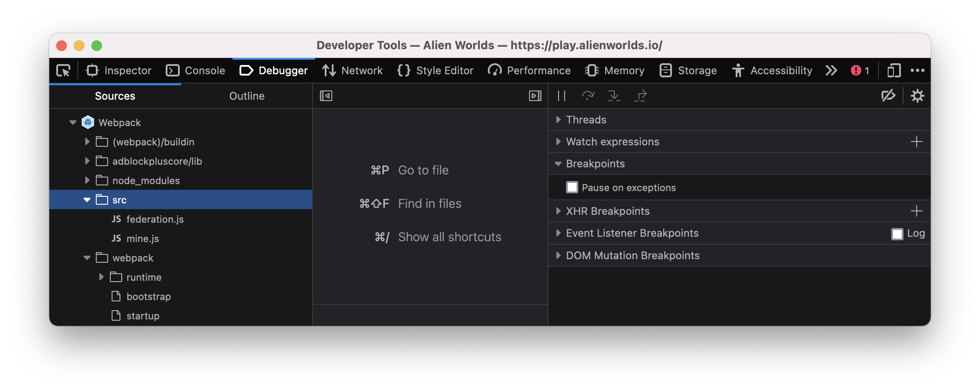
Task: Click the folder icon beside runtime
Action: pyautogui.click(x=116, y=277)
